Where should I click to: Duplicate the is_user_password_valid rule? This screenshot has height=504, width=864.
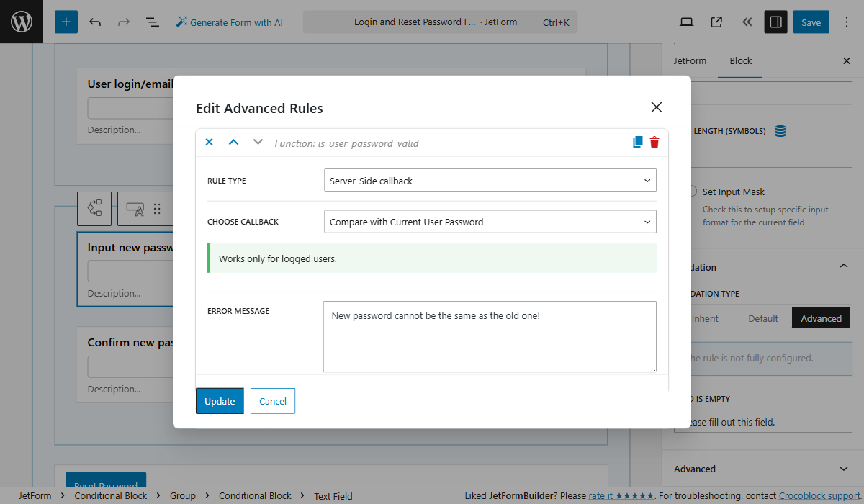pyautogui.click(x=636, y=142)
